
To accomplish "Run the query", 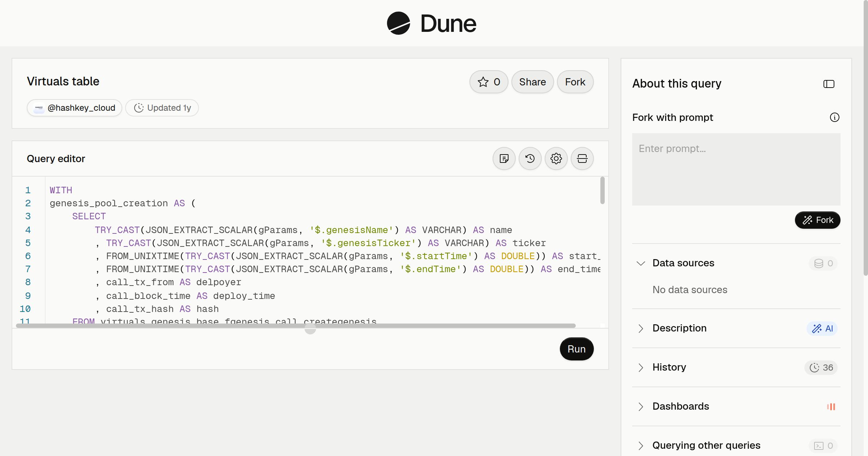I will (576, 349).
